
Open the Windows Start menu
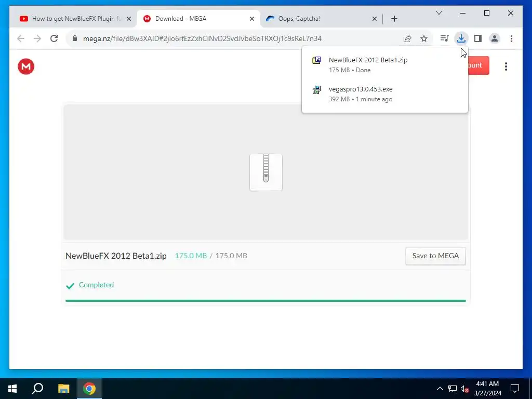point(12,389)
